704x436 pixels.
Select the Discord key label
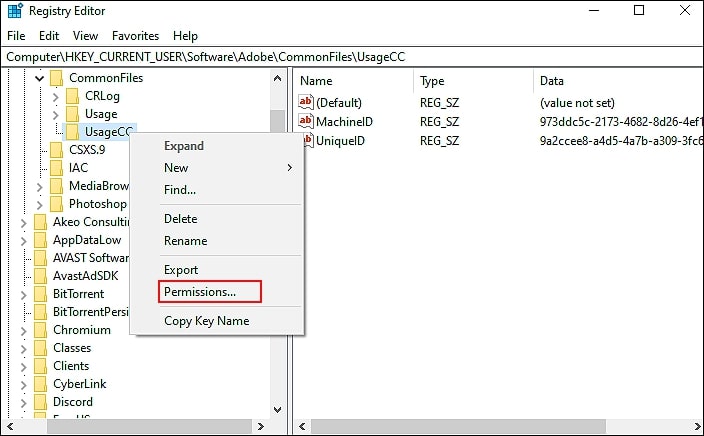(73, 402)
